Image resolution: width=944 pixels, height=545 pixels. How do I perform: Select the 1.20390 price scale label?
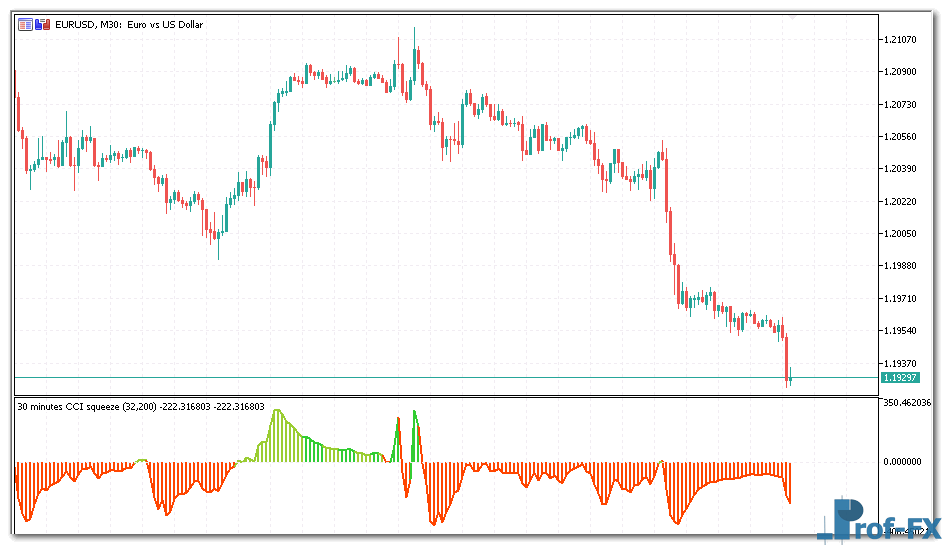(900, 169)
